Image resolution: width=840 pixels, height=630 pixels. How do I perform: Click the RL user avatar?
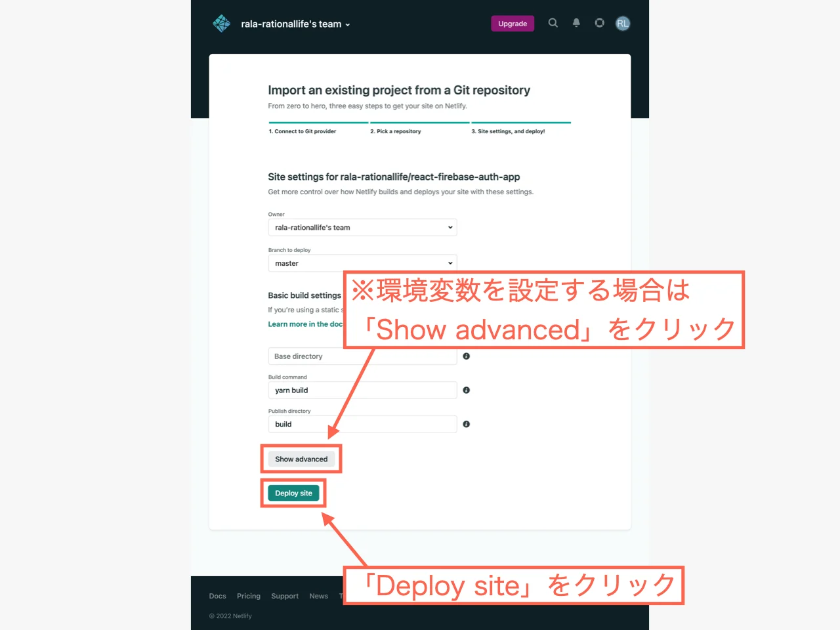click(622, 23)
